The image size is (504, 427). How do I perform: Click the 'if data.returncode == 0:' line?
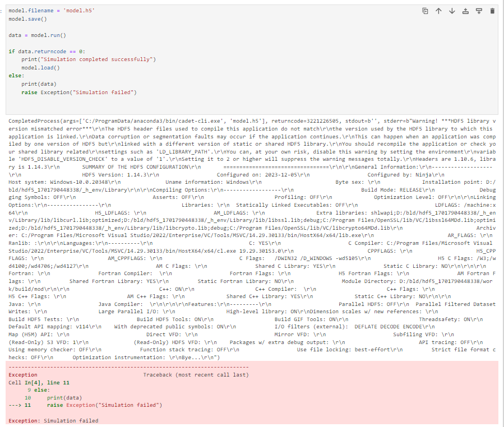coord(47,52)
